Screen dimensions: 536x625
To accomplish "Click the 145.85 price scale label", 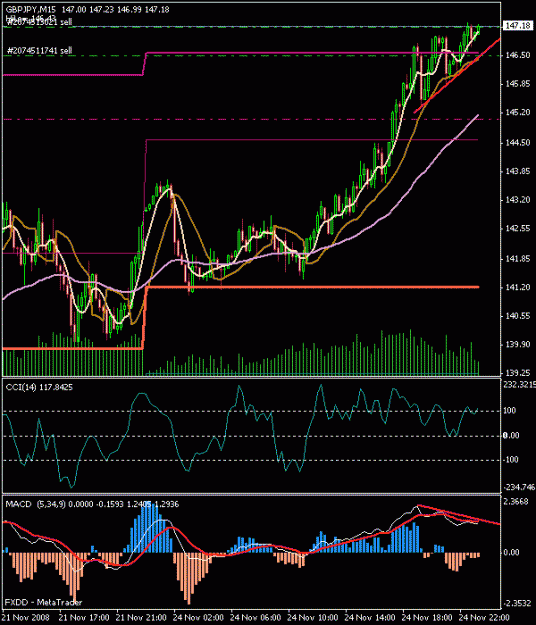I will click(518, 84).
